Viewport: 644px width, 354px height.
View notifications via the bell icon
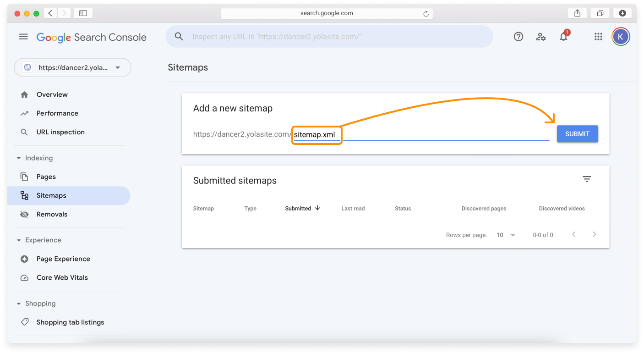click(x=563, y=37)
